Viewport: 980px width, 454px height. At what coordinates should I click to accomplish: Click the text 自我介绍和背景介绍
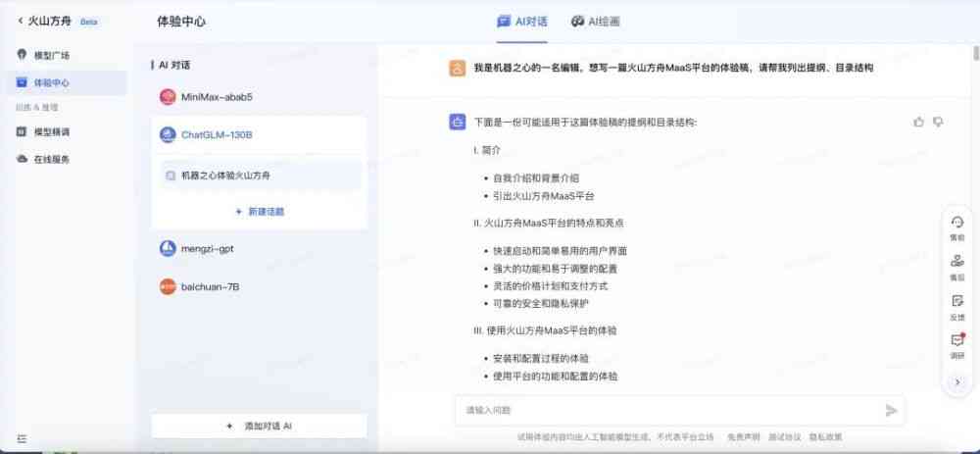tap(536, 178)
